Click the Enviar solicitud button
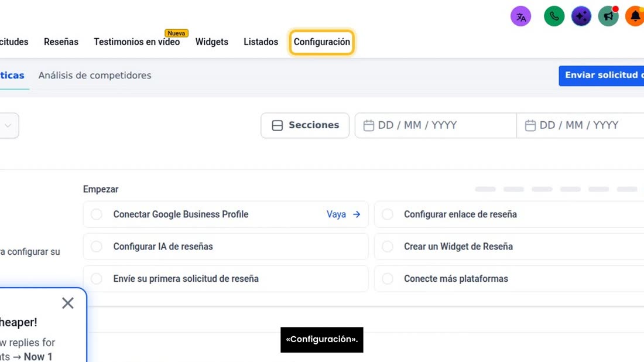This screenshot has width=644, height=362. click(x=601, y=76)
